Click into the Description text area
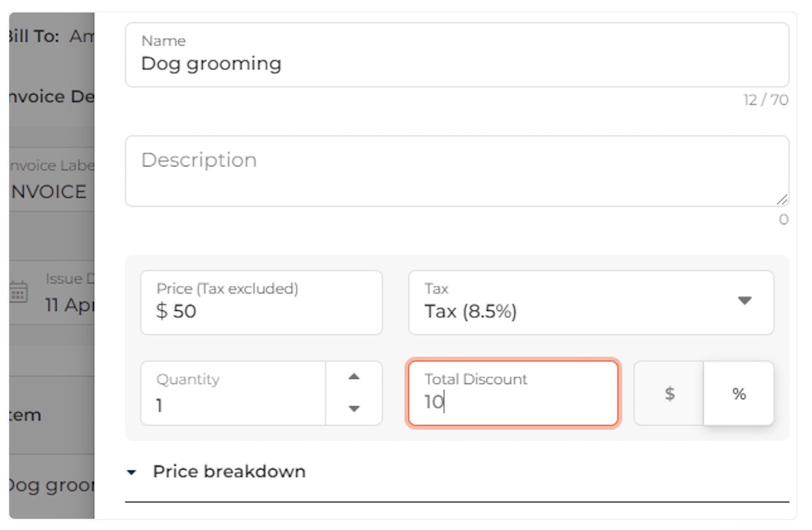Image resolution: width=812 pixels, height=530 pixels. (x=457, y=171)
